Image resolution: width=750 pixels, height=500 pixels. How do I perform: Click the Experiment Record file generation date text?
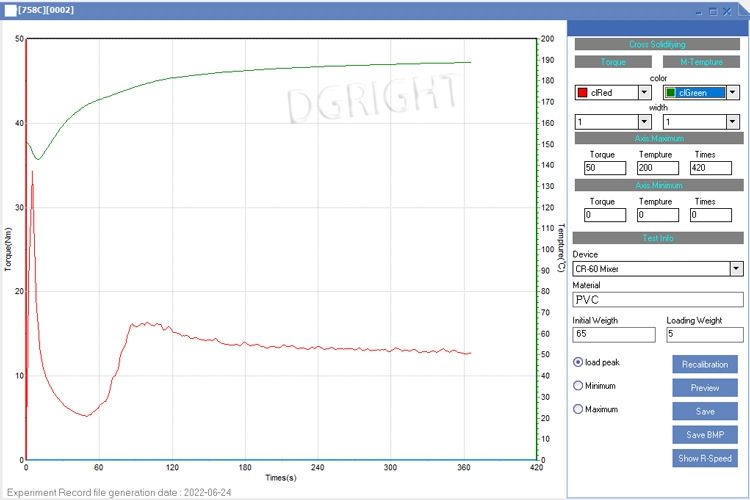[119, 492]
